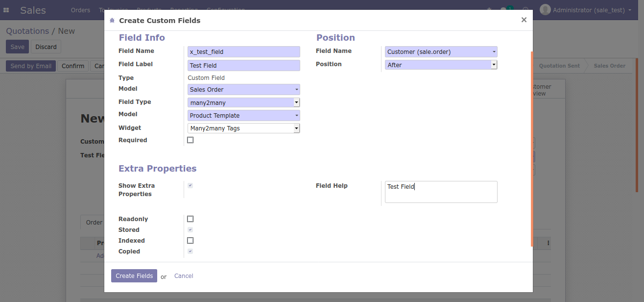Toggle the Readonly checkbox
Viewport: 644px width, 302px height.
click(x=191, y=219)
